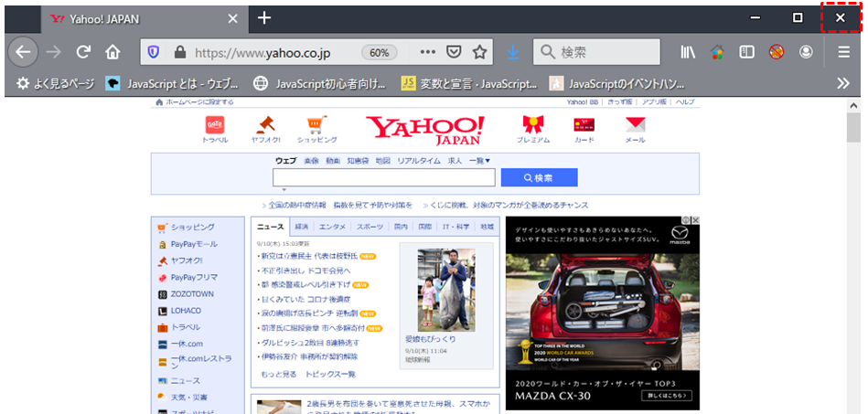The image size is (868, 414).
Task: Open 天気・災害 in the sidebar
Action: 188,398
